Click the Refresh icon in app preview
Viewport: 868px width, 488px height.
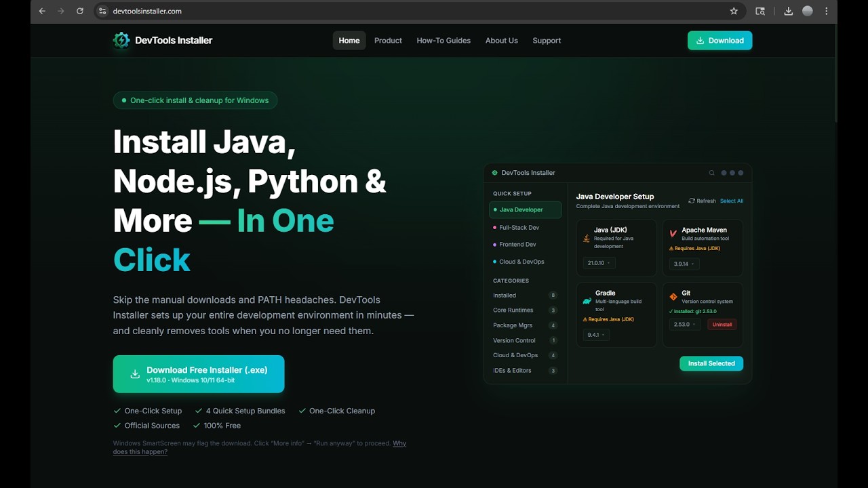[x=692, y=201]
